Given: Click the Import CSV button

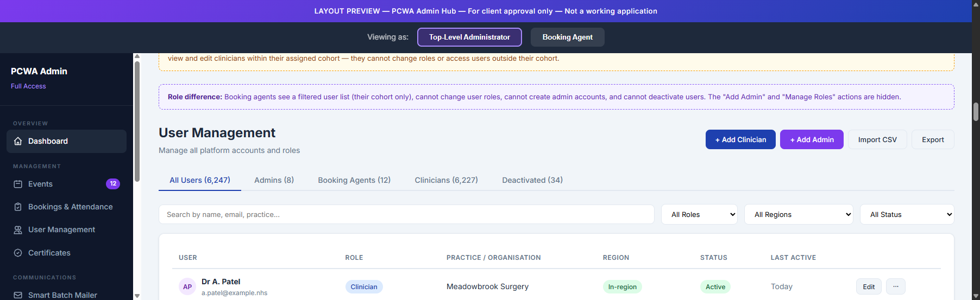Looking at the screenshot, I should coord(877,139).
